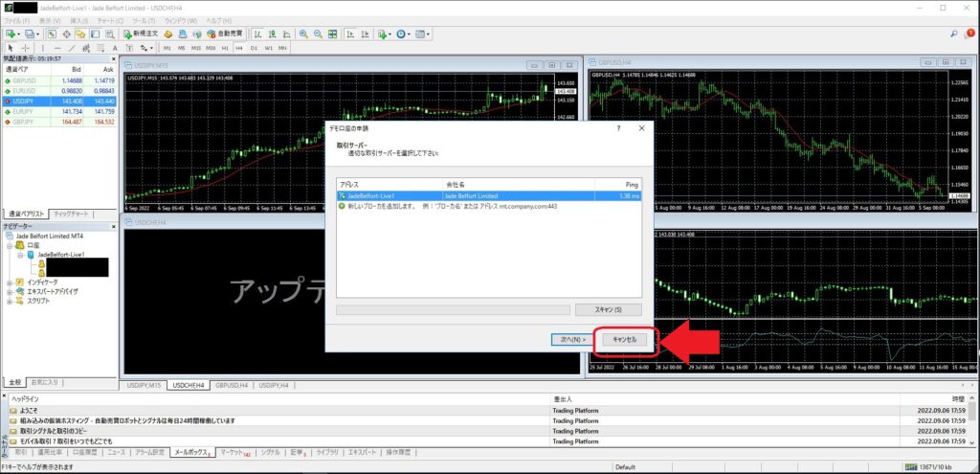Select the text A tool
The image size is (980, 474).
(x=115, y=48)
